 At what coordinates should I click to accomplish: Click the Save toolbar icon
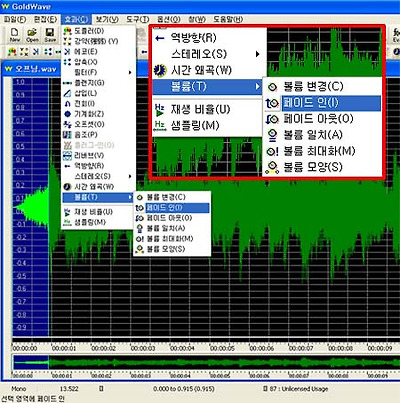tap(50, 35)
